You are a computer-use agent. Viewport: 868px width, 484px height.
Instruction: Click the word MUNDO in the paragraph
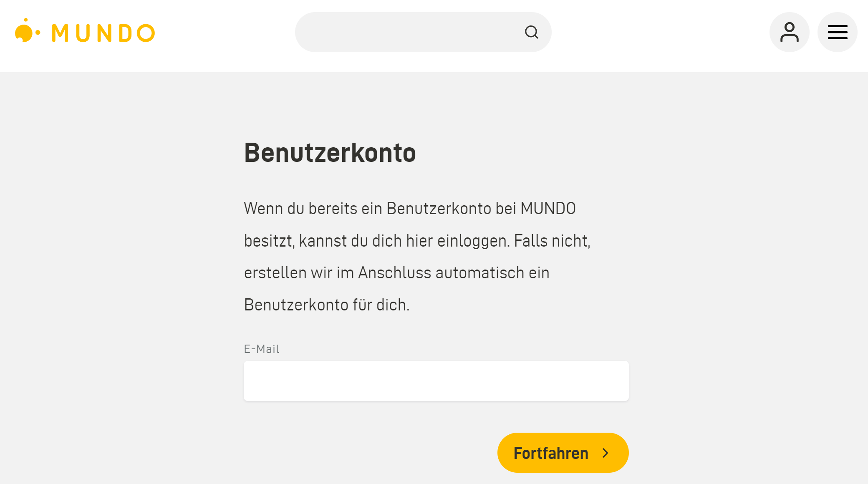[x=548, y=208]
